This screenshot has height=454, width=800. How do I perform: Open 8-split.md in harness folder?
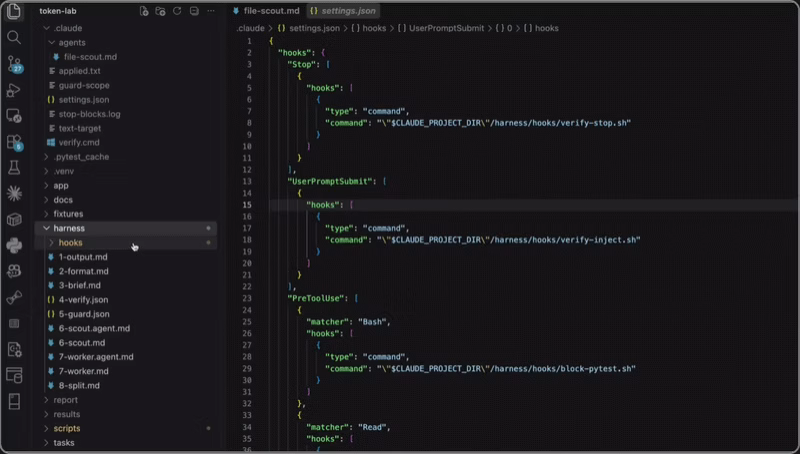point(79,385)
